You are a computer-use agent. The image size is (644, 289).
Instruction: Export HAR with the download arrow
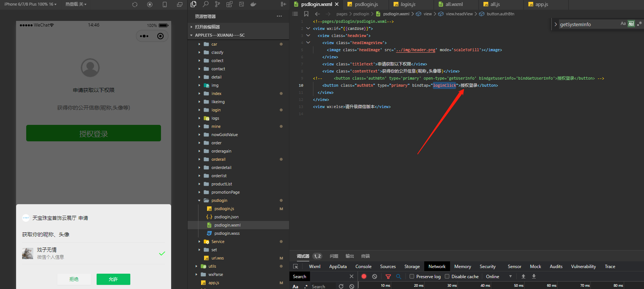tap(534, 276)
